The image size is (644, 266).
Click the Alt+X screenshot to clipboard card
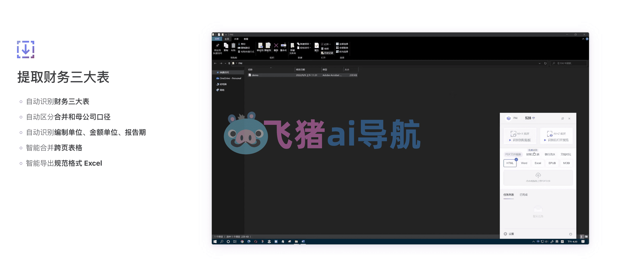tap(520, 136)
